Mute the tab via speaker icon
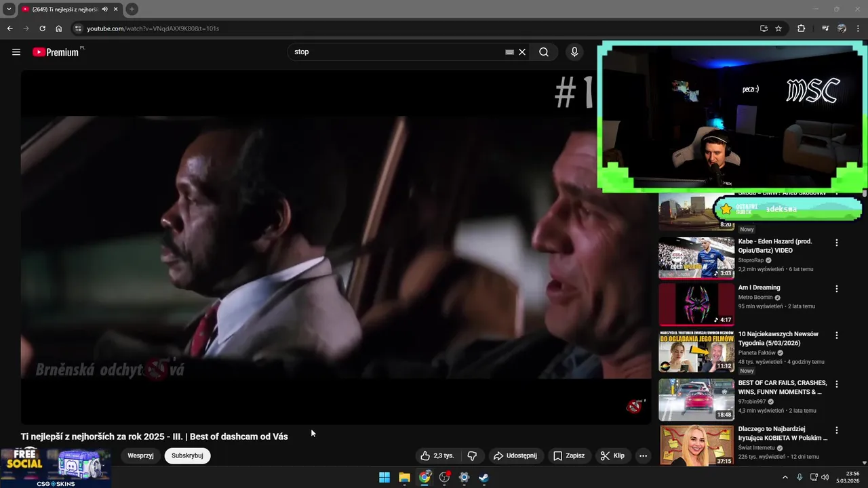 (x=104, y=9)
